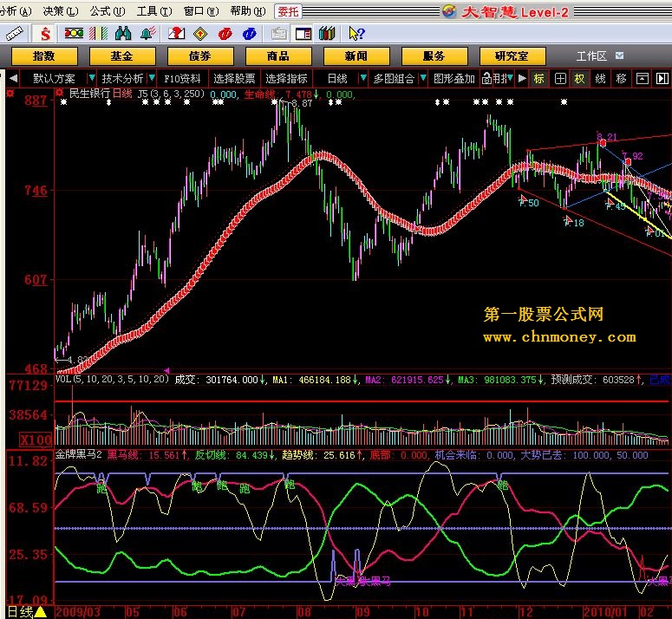Click the 金牌黑马2 indicator name
Screen dimensions: 672x619
click(78, 454)
